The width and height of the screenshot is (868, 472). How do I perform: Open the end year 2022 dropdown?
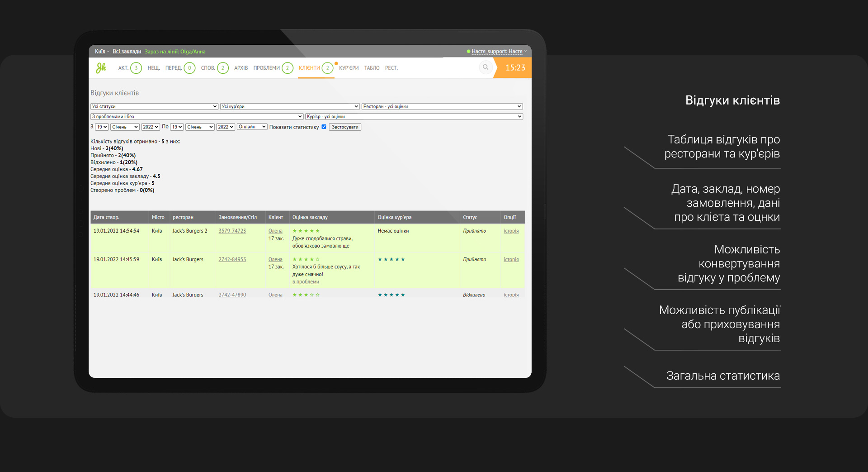(226, 127)
